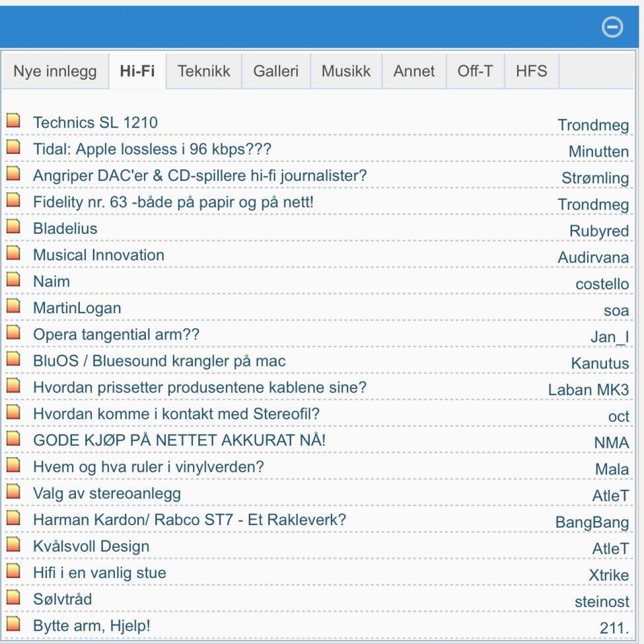The width and height of the screenshot is (644, 644).
Task: Open Hvem og hva ruler i vinylverden?
Action: pyautogui.click(x=148, y=467)
